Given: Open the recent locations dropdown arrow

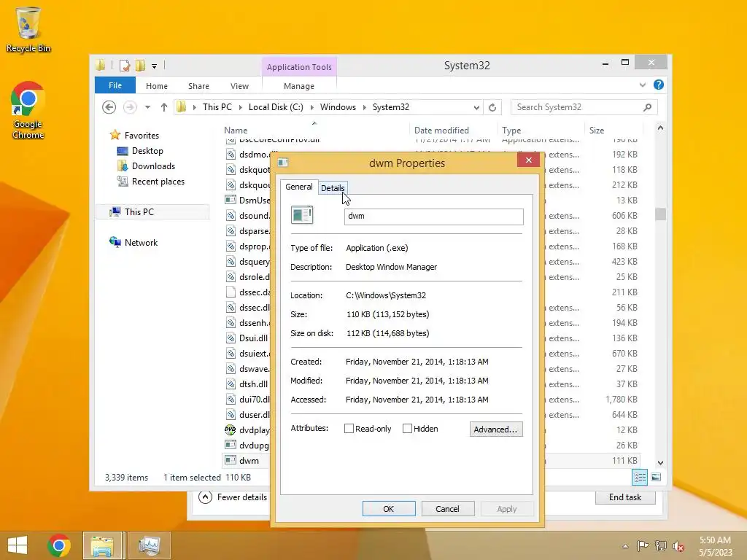Looking at the screenshot, I should (147, 107).
